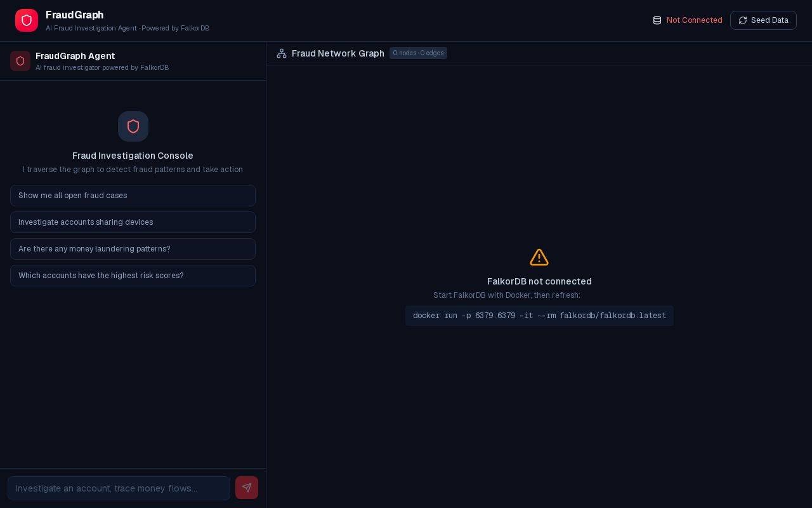
Task: Click the database icon beside Not Connected
Action: pyautogui.click(x=657, y=20)
